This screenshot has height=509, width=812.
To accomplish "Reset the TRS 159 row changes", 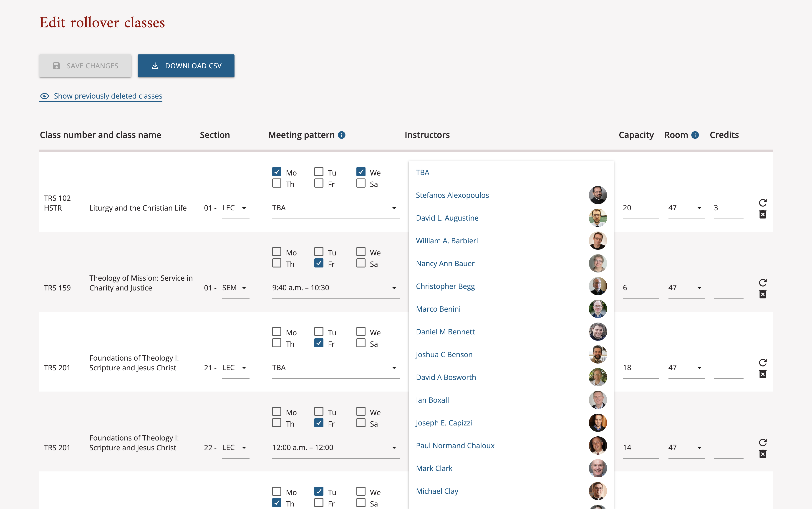I will [763, 282].
